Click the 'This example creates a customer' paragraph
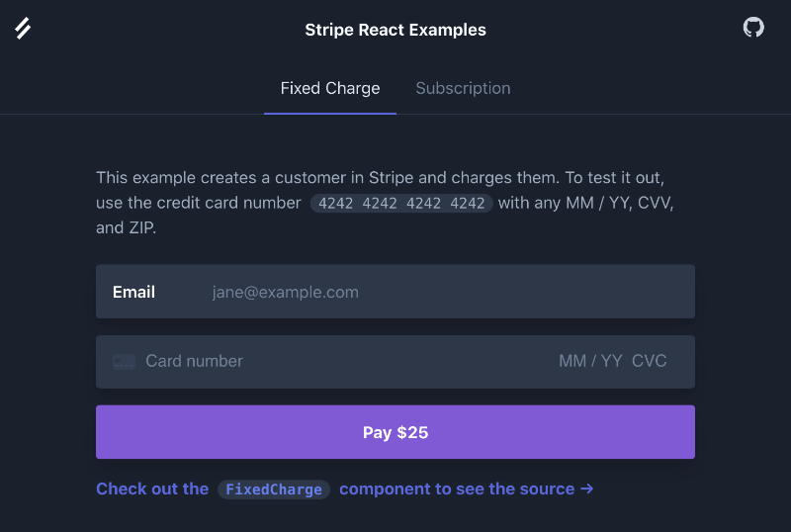The image size is (791, 532). (385, 203)
